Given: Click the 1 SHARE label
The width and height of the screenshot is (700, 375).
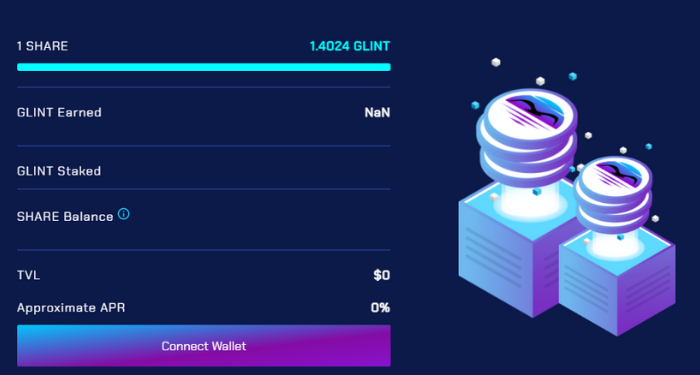Looking at the screenshot, I should 42,46.
